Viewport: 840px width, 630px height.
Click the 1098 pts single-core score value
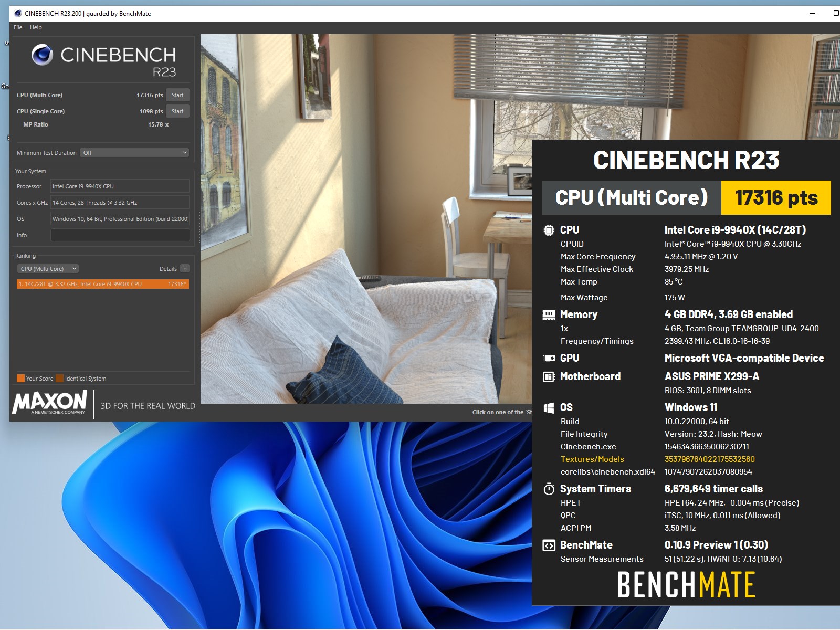tap(151, 111)
